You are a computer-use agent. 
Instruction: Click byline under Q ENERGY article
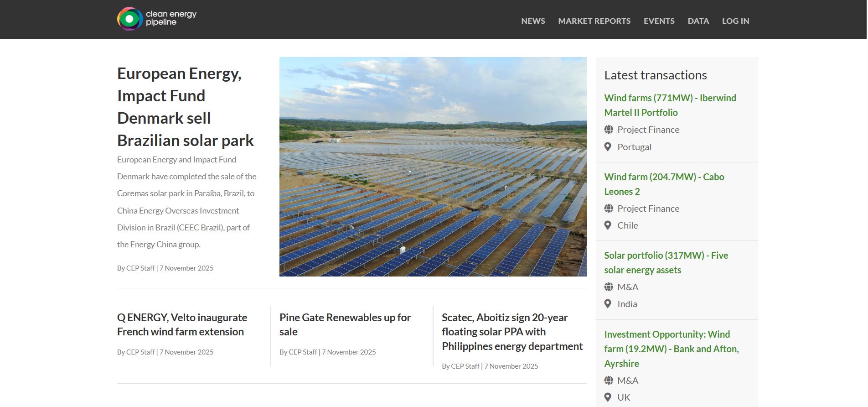pyautogui.click(x=165, y=352)
